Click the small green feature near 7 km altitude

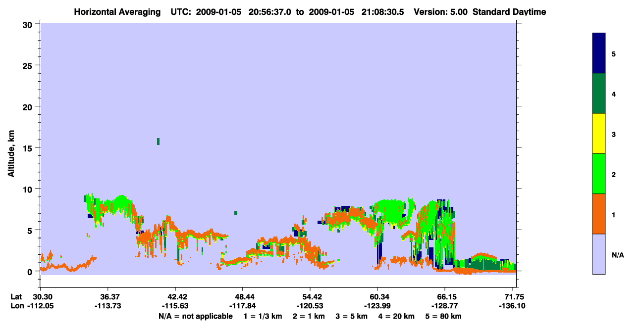click(x=236, y=213)
